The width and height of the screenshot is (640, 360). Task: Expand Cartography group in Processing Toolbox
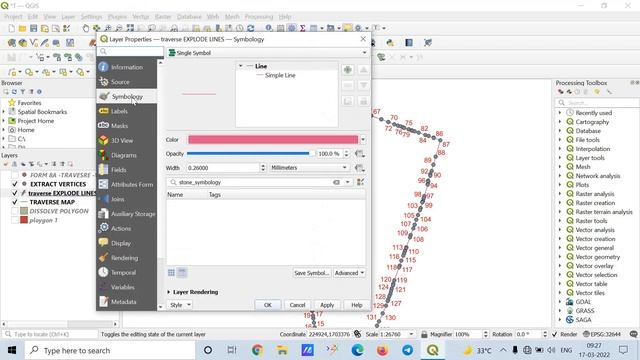click(560, 122)
